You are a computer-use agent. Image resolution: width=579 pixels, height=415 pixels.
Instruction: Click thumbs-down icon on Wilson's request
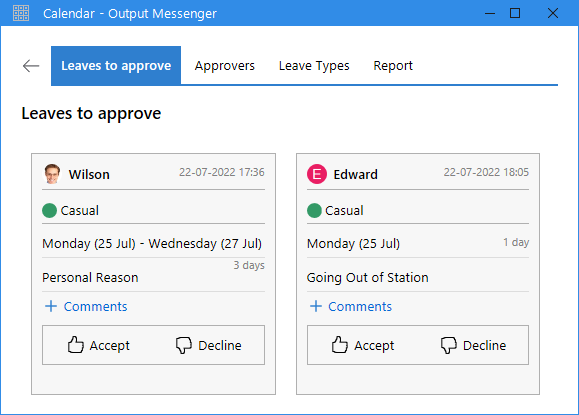pyautogui.click(x=184, y=346)
